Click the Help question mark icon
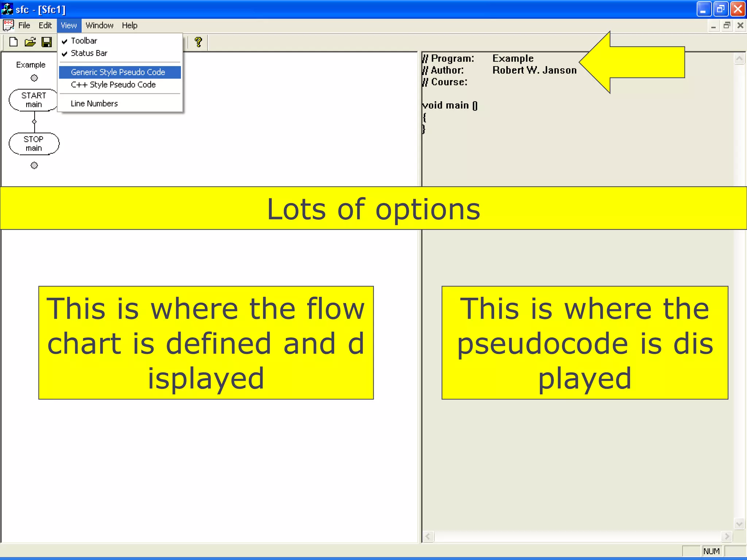The width and height of the screenshot is (747, 560). click(x=198, y=42)
